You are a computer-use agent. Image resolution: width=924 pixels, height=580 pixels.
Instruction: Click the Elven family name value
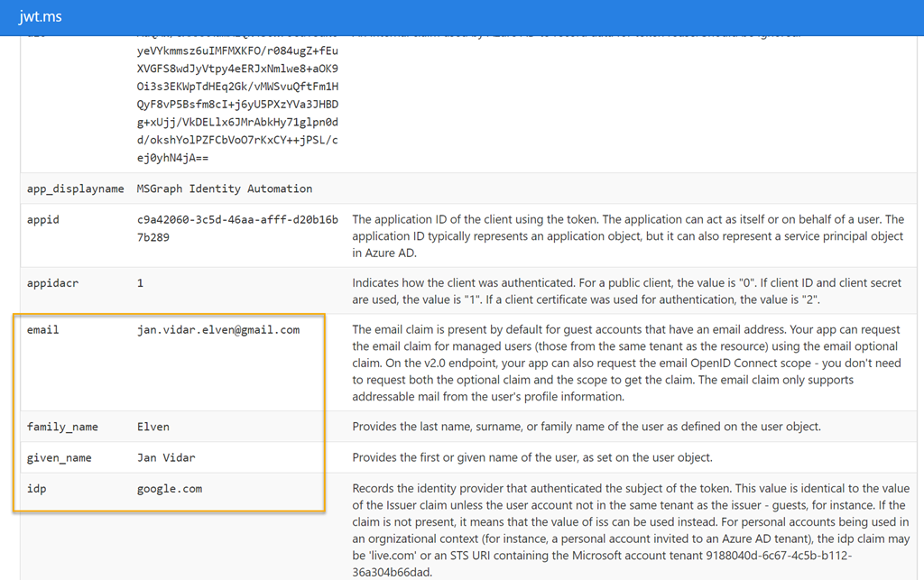[153, 427]
